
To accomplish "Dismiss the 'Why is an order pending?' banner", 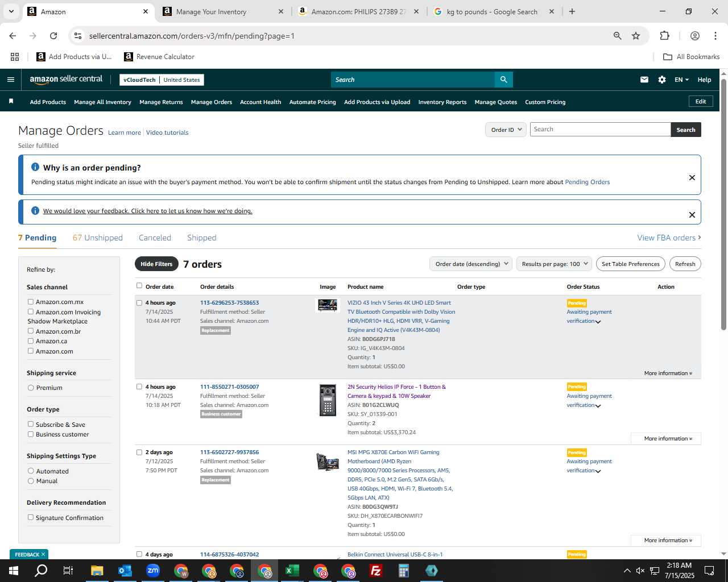I will click(x=692, y=177).
